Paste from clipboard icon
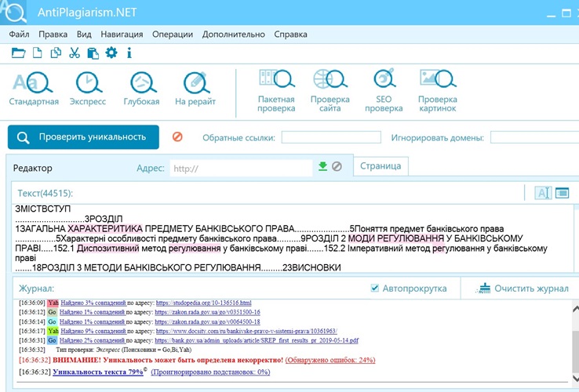 (x=93, y=53)
